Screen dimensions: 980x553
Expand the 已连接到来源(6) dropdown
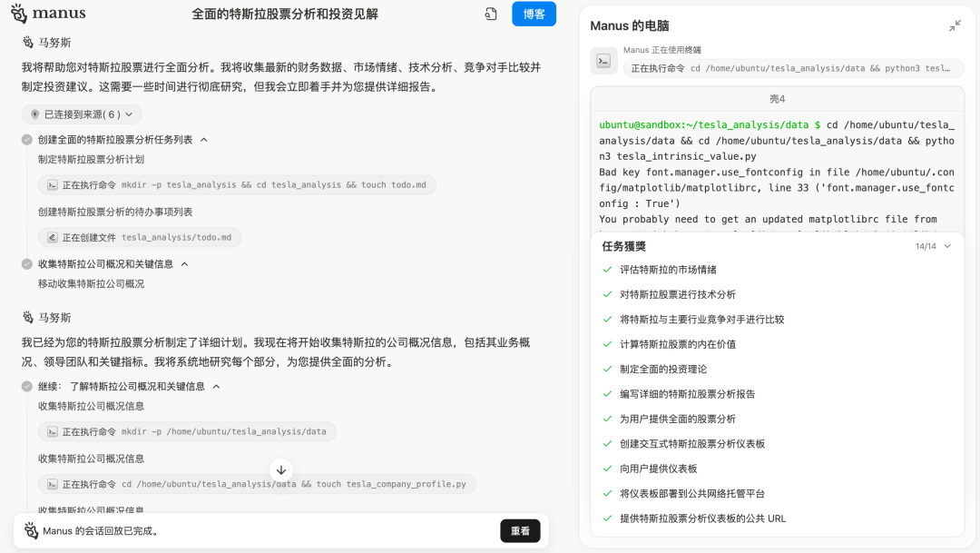82,114
